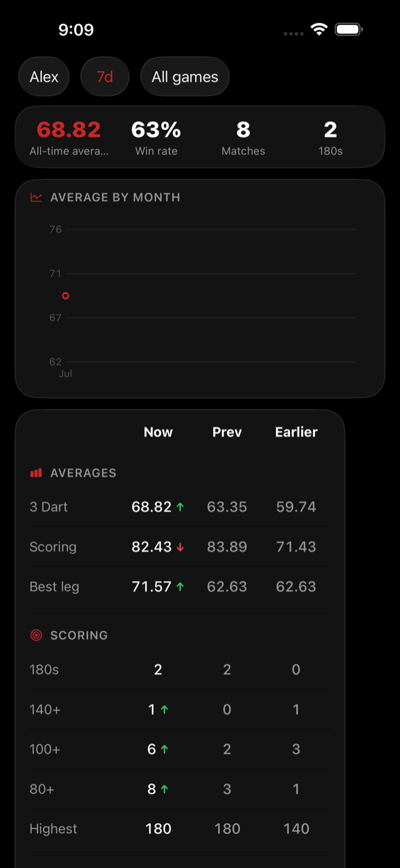Tap the red down arrow beside 82.43

(x=180, y=547)
